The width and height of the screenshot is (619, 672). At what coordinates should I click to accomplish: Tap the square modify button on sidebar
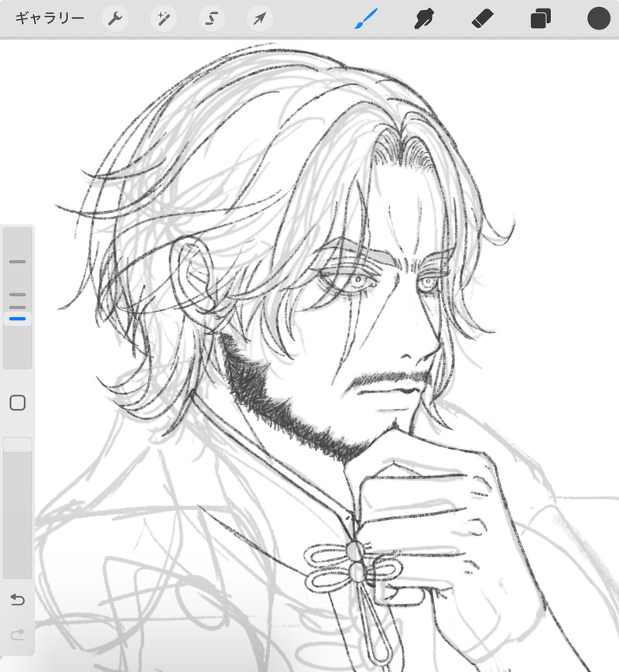[18, 403]
